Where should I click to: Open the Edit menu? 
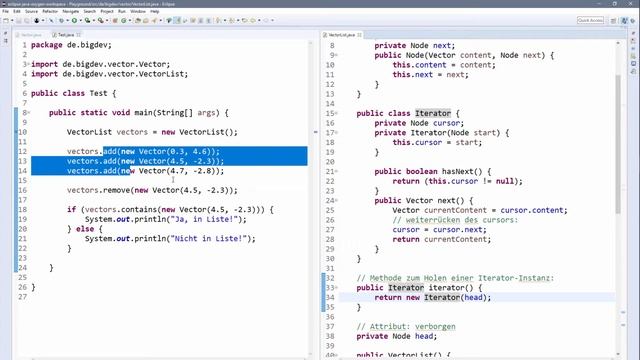pyautogui.click(x=17, y=11)
